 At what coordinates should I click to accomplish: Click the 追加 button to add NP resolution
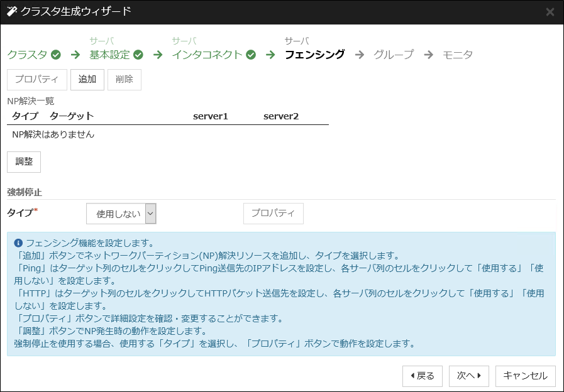point(87,80)
